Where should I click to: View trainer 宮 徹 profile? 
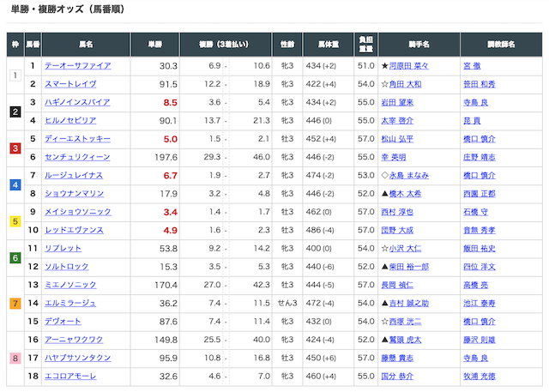coord(474,65)
